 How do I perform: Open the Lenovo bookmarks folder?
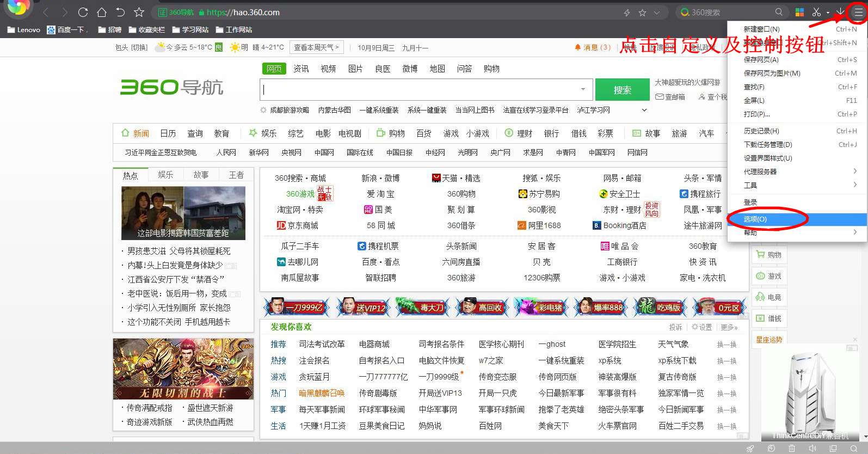(23, 30)
